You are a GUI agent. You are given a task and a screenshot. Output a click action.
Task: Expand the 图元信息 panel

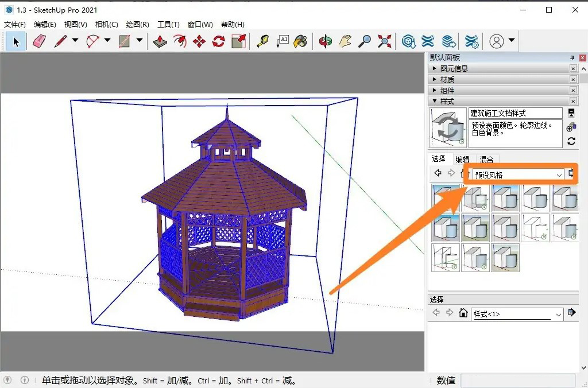pos(454,68)
